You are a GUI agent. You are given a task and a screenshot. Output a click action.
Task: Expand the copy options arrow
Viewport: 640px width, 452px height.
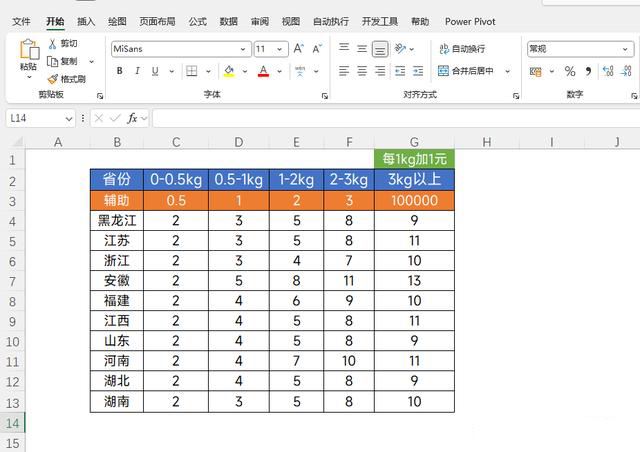pyautogui.click(x=91, y=62)
